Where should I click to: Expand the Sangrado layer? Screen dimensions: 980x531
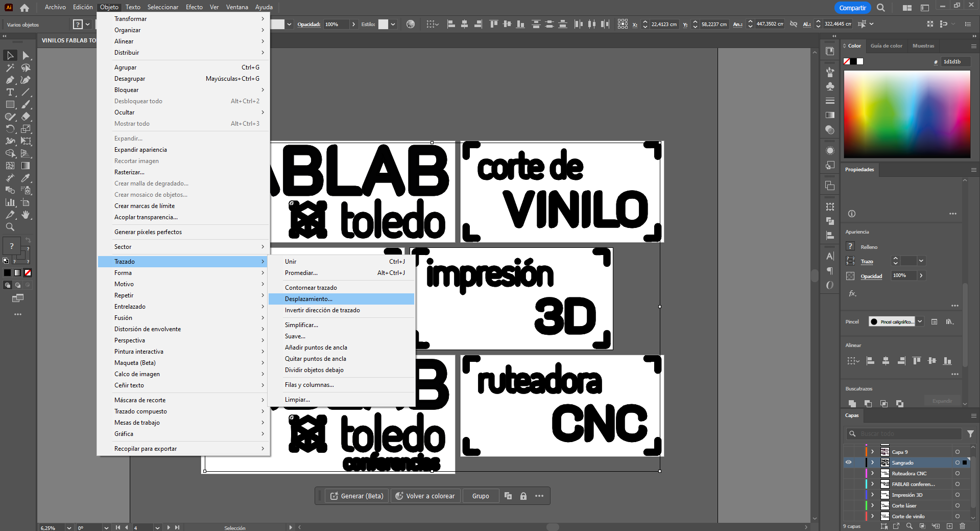[x=873, y=463]
